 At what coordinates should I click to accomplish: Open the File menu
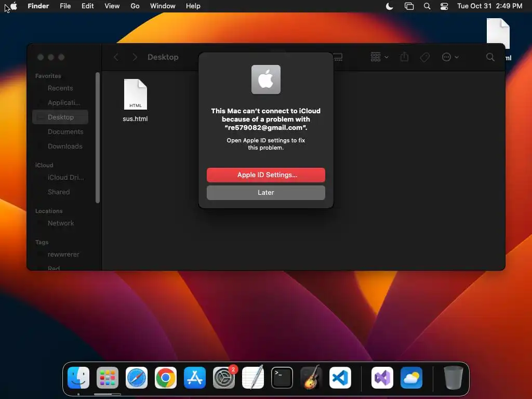point(65,6)
